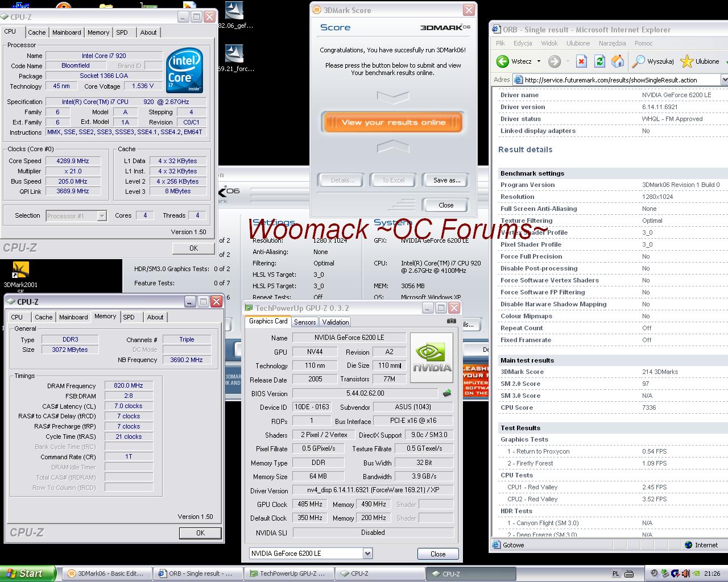This screenshot has width=728, height=582.
Task: Select the Sensors tab in GPU-Z
Action: click(x=305, y=322)
